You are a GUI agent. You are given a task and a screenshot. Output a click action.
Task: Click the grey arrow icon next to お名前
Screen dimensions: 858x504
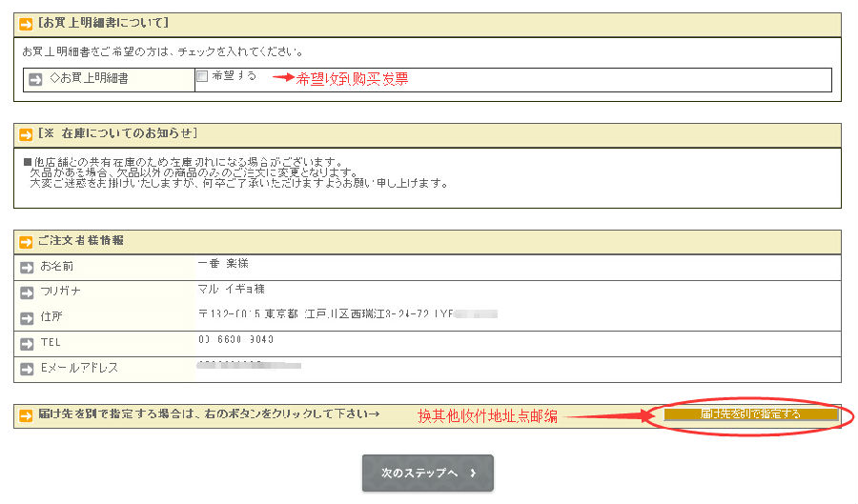27,266
